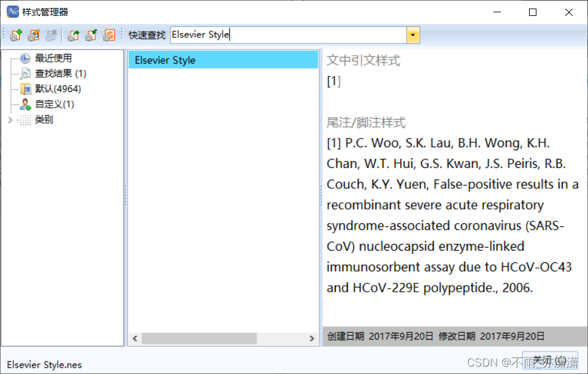588x374 pixels.
Task: Select 类别 in the tree
Action: [x=44, y=120]
